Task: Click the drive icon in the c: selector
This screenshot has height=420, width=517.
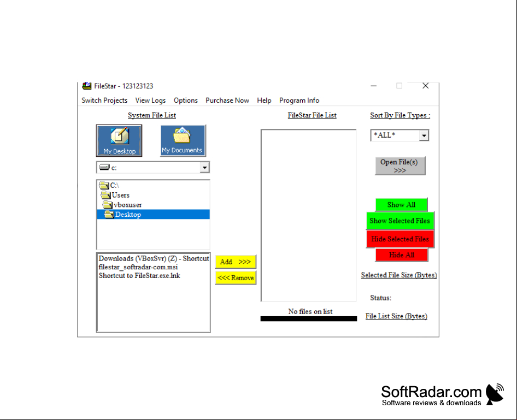Action: pos(104,167)
